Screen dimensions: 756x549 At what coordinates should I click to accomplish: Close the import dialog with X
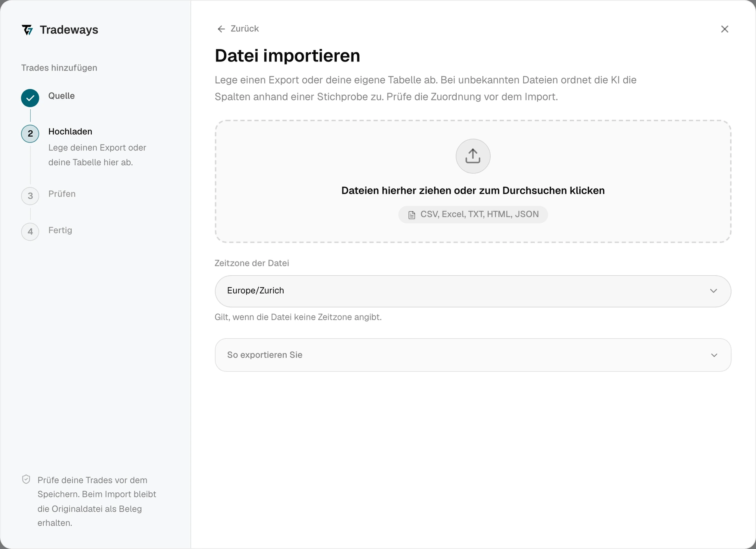tap(724, 29)
